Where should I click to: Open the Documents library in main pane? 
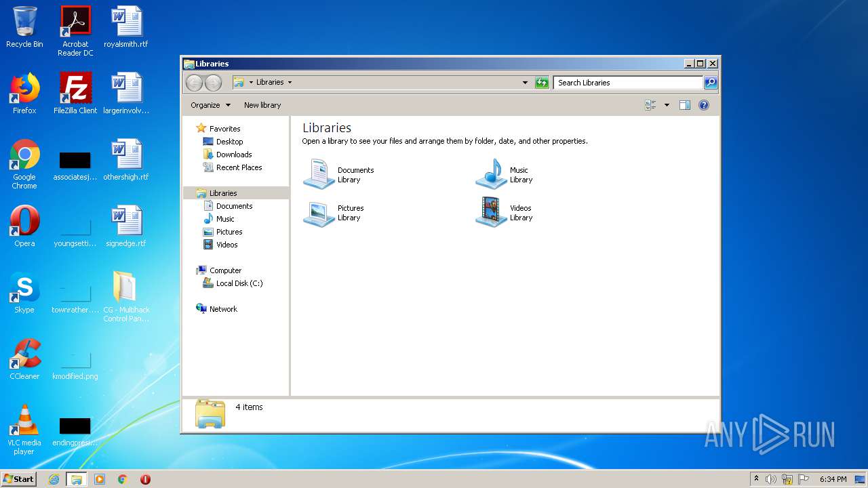[x=339, y=174]
